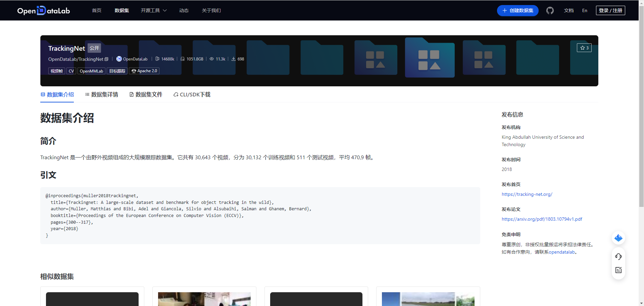This screenshot has height=306, width=644.
Task: Open the GitHub icon in header
Action: click(550, 10)
